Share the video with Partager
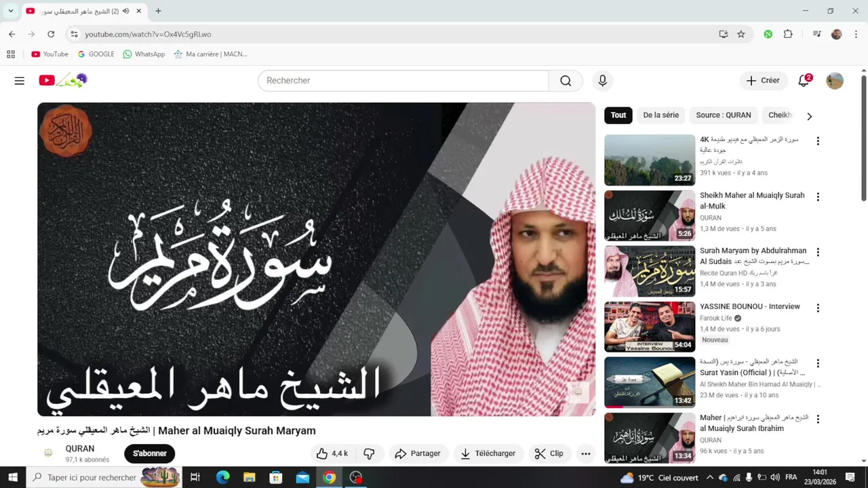Screen dimensions: 868x488 [x=418, y=453]
